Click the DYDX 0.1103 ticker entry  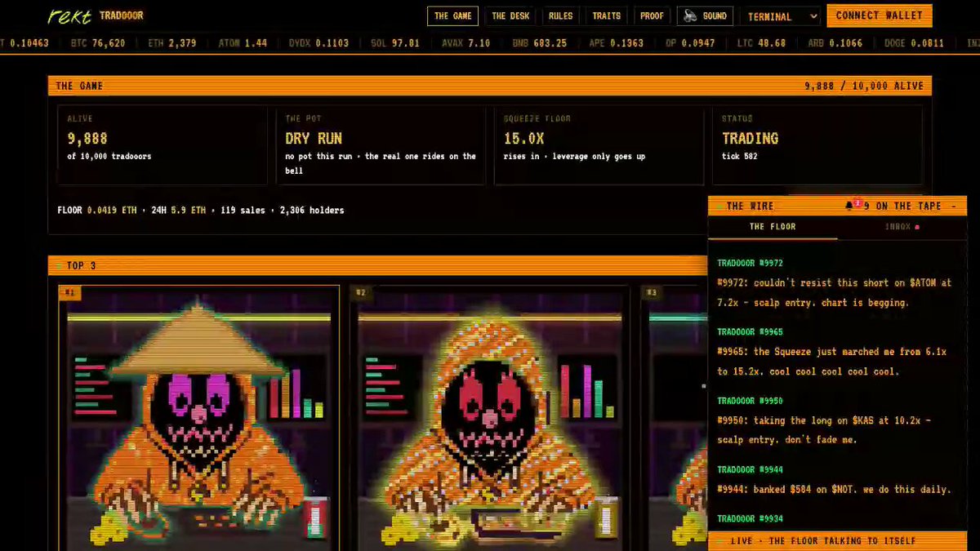coord(318,43)
